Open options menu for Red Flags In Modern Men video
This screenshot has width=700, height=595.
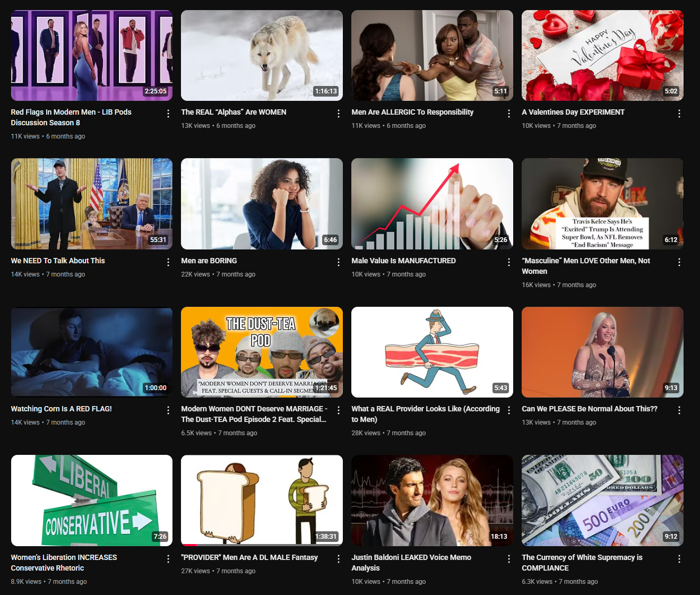click(x=168, y=114)
